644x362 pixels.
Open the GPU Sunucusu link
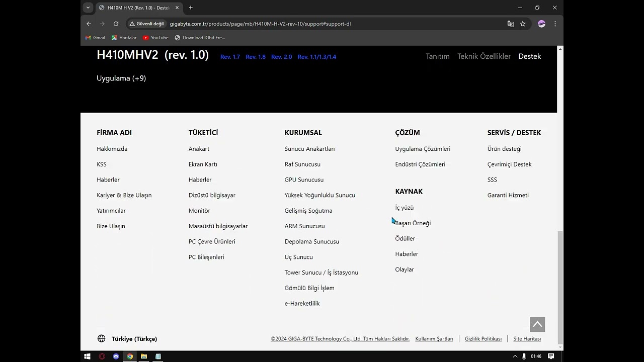(304, 180)
